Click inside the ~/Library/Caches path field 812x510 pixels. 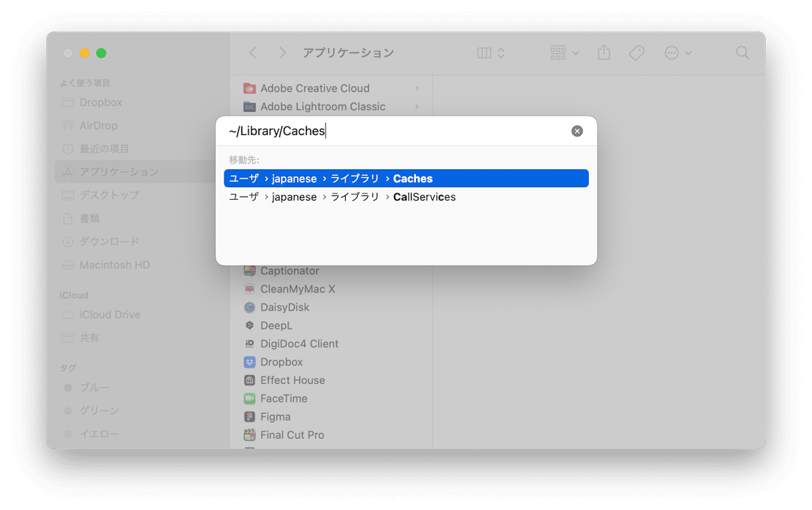(x=394, y=131)
